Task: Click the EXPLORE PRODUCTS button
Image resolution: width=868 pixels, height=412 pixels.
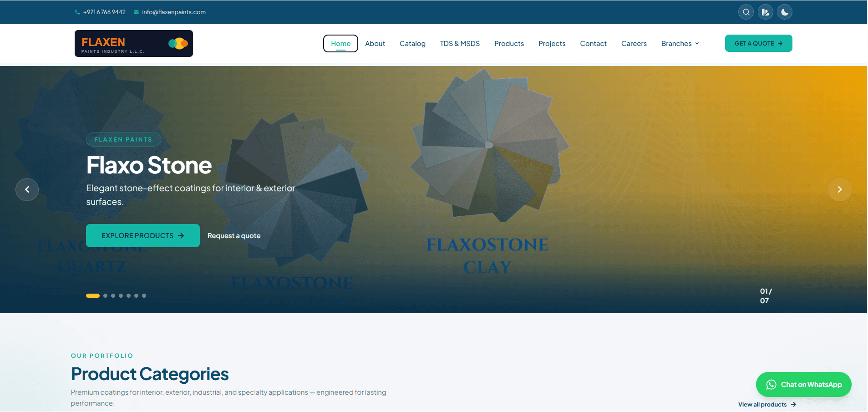Action: click(143, 236)
